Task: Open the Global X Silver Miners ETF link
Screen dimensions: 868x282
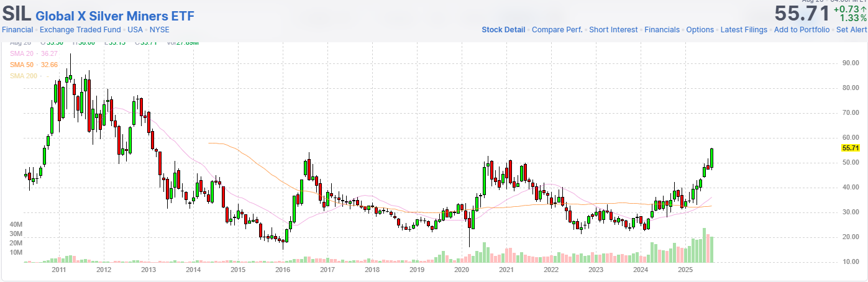Action: [115, 16]
